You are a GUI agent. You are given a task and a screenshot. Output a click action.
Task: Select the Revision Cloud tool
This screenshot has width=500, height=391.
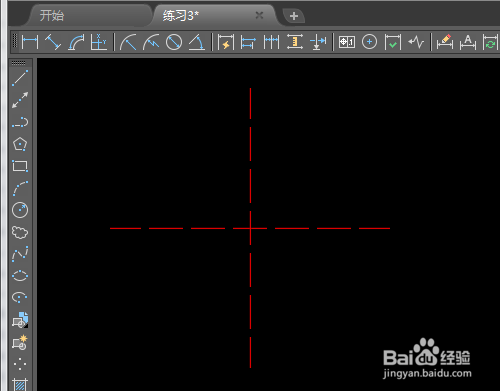pos(20,232)
